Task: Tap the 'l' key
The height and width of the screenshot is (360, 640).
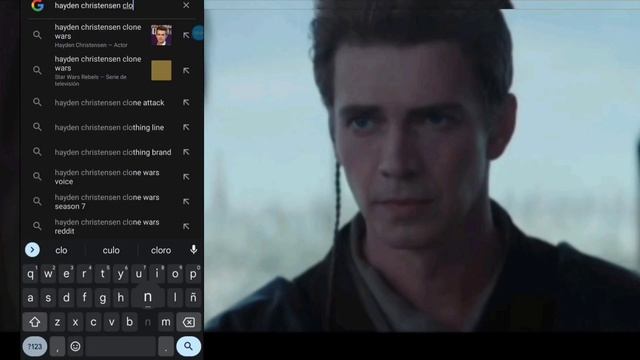Action: (x=175, y=298)
